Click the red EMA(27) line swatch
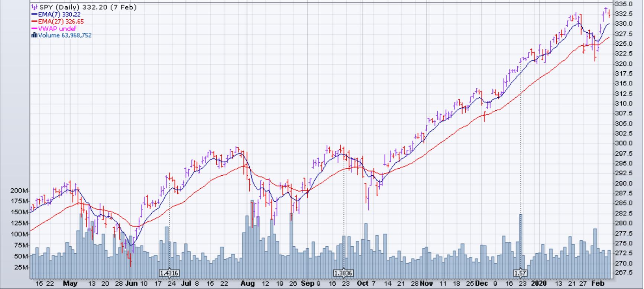Screen dimensions: 644x289 [x=34, y=22]
